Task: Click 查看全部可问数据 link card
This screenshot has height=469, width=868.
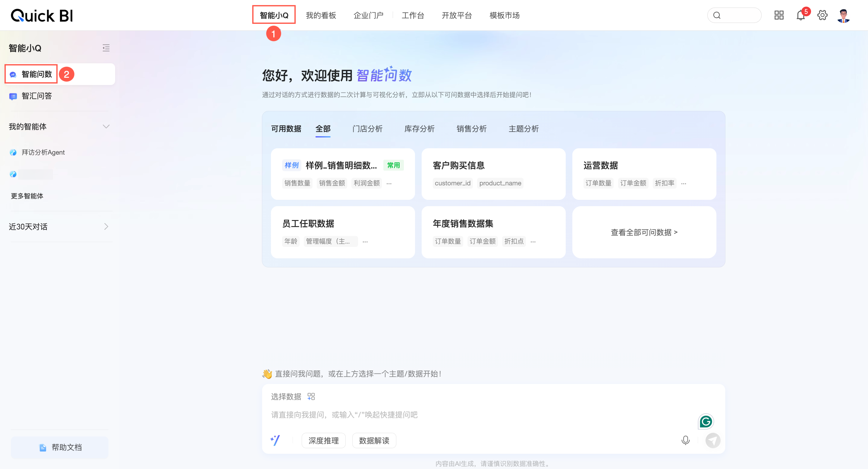Action: [644, 232]
